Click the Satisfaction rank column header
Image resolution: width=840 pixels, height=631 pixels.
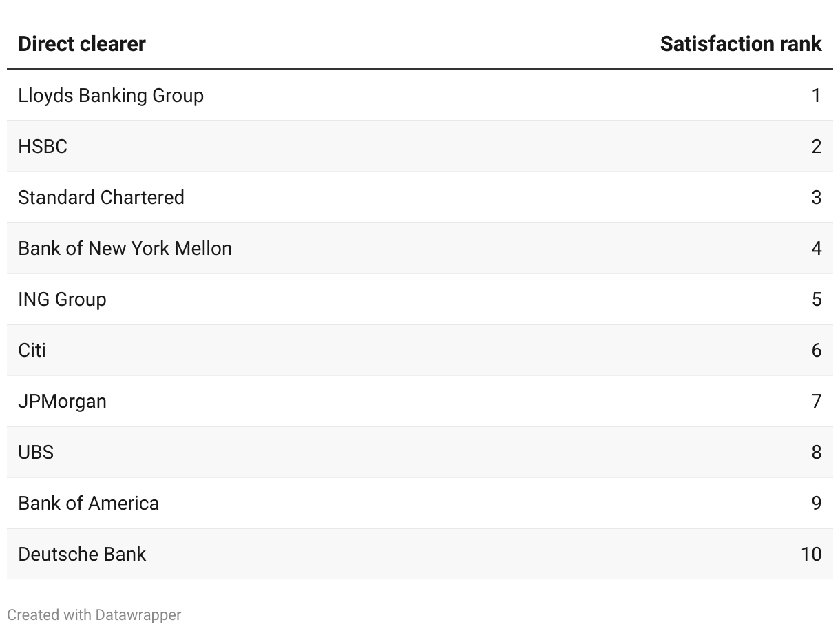(x=740, y=44)
